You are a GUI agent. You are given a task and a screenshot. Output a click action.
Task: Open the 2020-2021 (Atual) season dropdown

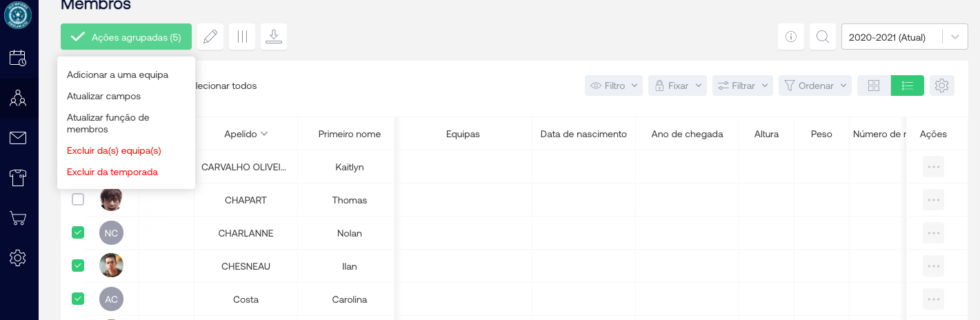(904, 37)
